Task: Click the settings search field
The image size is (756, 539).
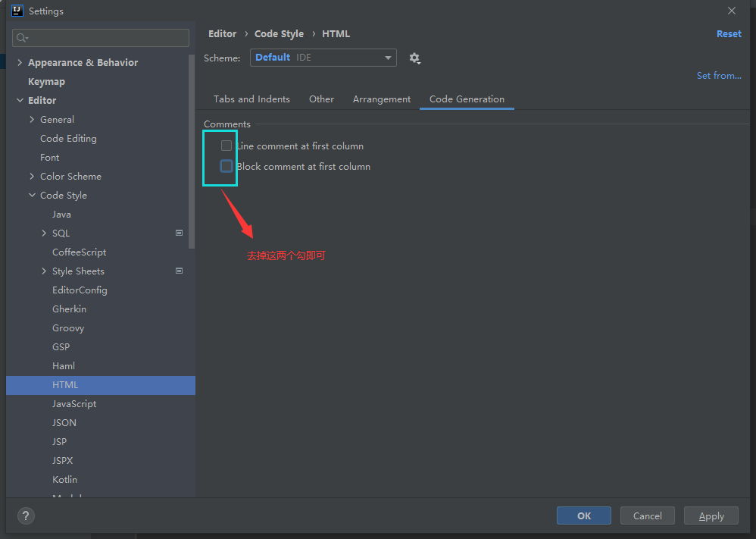Action: point(106,38)
